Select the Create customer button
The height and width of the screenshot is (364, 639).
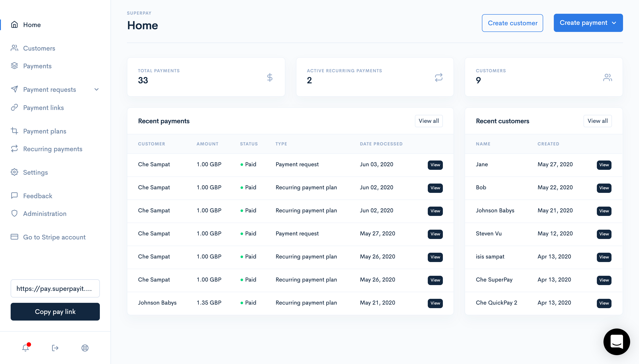click(x=513, y=23)
